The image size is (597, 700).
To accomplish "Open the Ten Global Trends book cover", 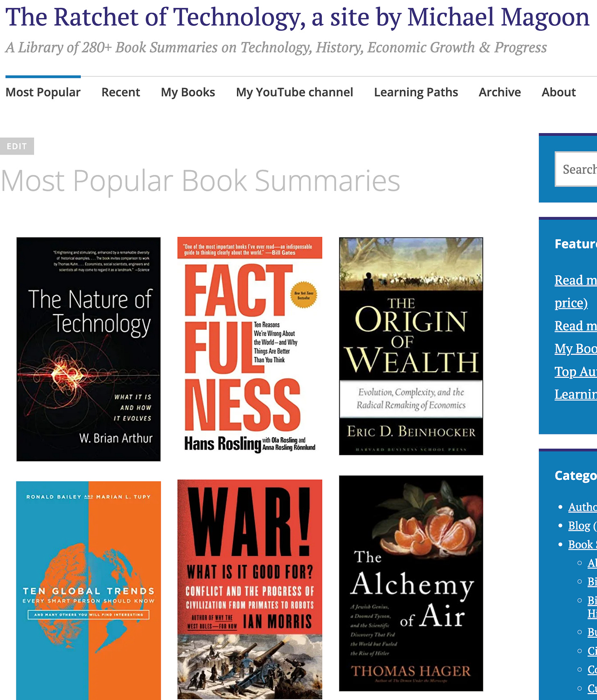I will [x=89, y=591].
